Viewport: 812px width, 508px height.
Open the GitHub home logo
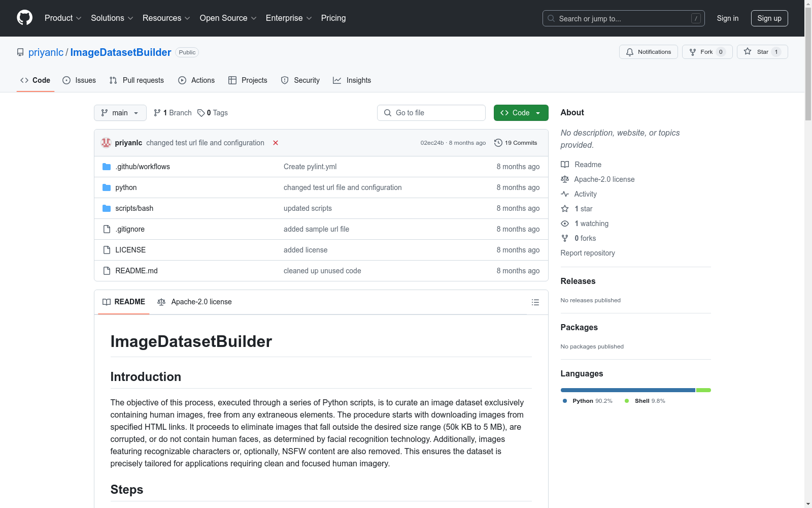coord(24,18)
